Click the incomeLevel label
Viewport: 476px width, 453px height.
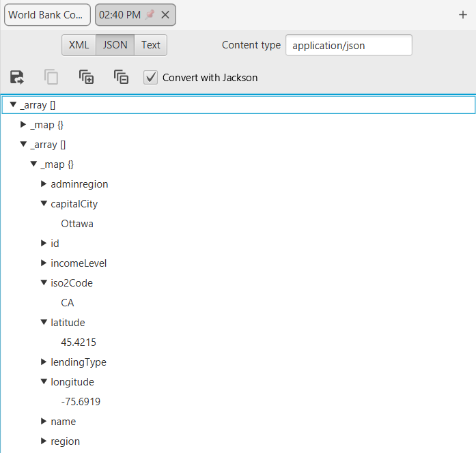(79, 263)
